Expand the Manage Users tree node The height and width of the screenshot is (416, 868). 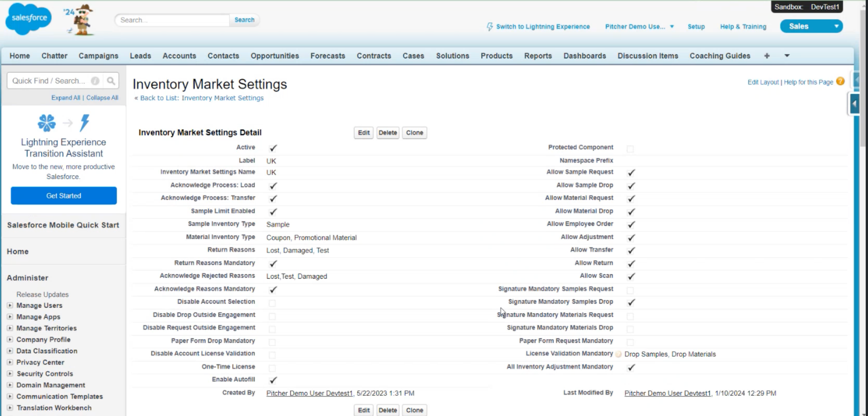coord(10,305)
